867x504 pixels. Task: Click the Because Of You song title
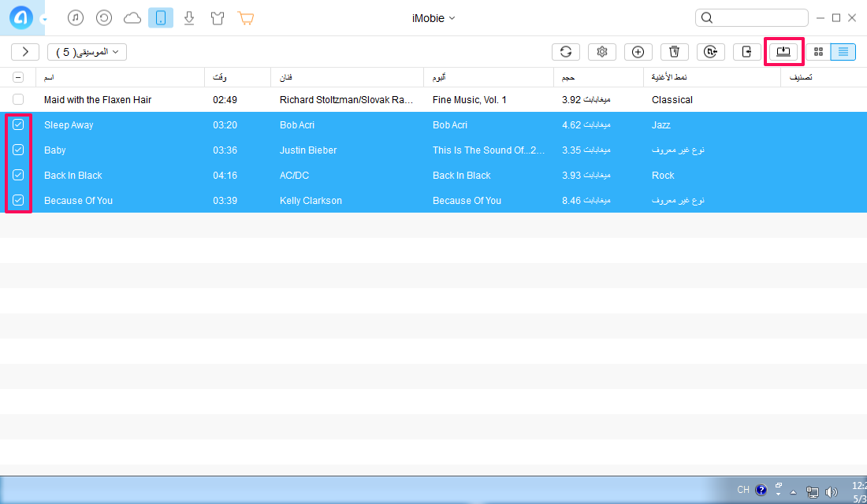click(79, 201)
